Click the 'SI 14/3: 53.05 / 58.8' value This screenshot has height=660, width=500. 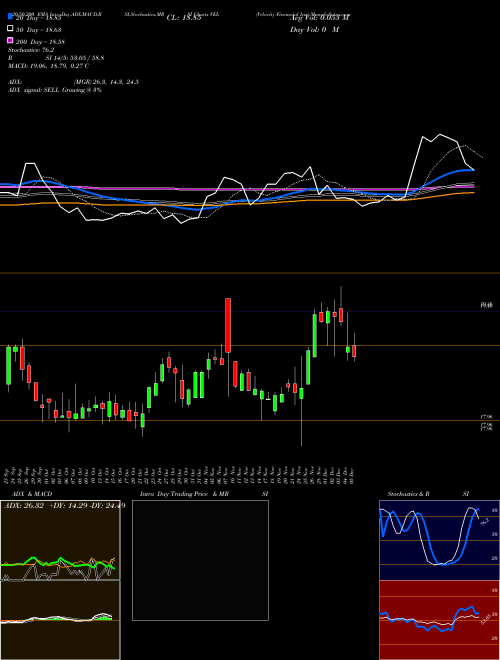pyautogui.click(x=75, y=58)
